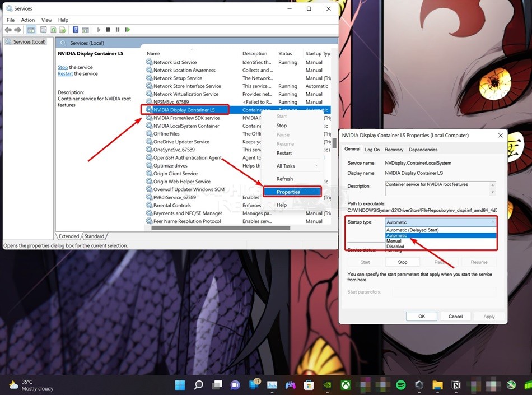
Task: Choose Refresh in the context menu
Action: point(292,179)
